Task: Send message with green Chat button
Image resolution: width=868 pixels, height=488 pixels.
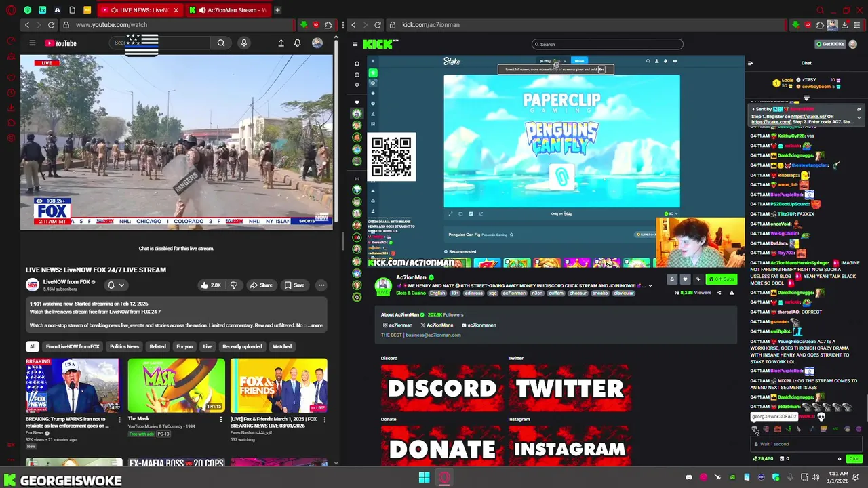Action: pos(854,459)
